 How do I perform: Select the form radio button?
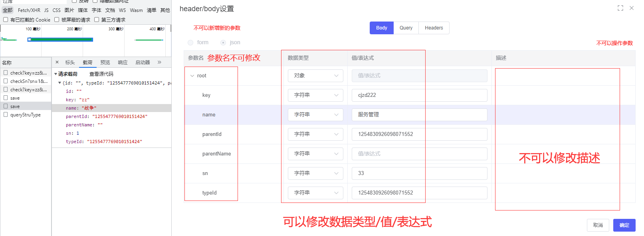coord(190,43)
